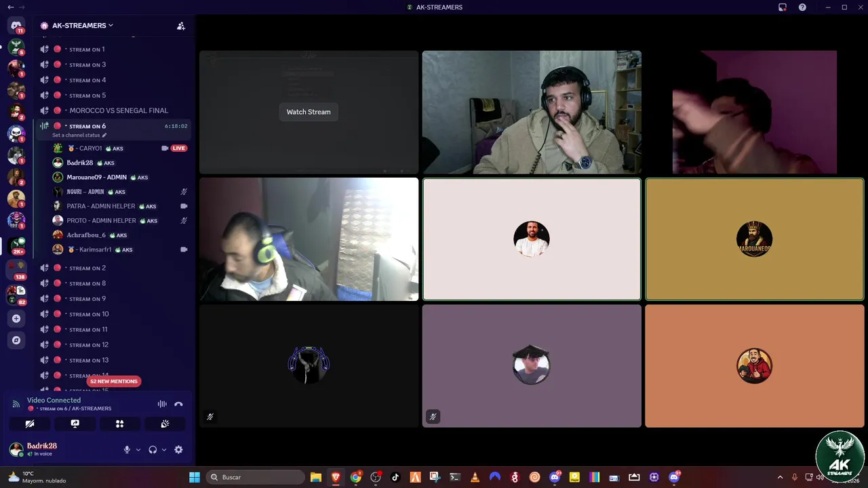Open microphone input options chevron
This screenshot has width=868, height=488.
click(x=138, y=449)
